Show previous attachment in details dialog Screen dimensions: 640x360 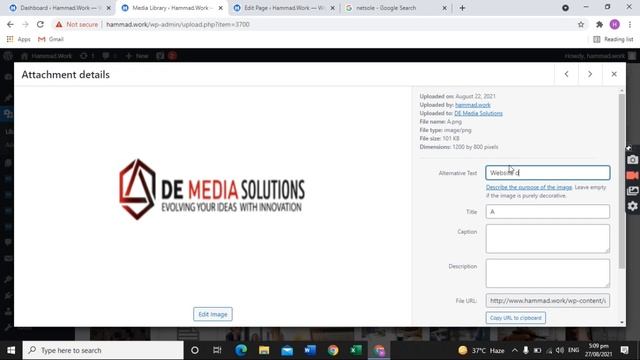coord(567,74)
